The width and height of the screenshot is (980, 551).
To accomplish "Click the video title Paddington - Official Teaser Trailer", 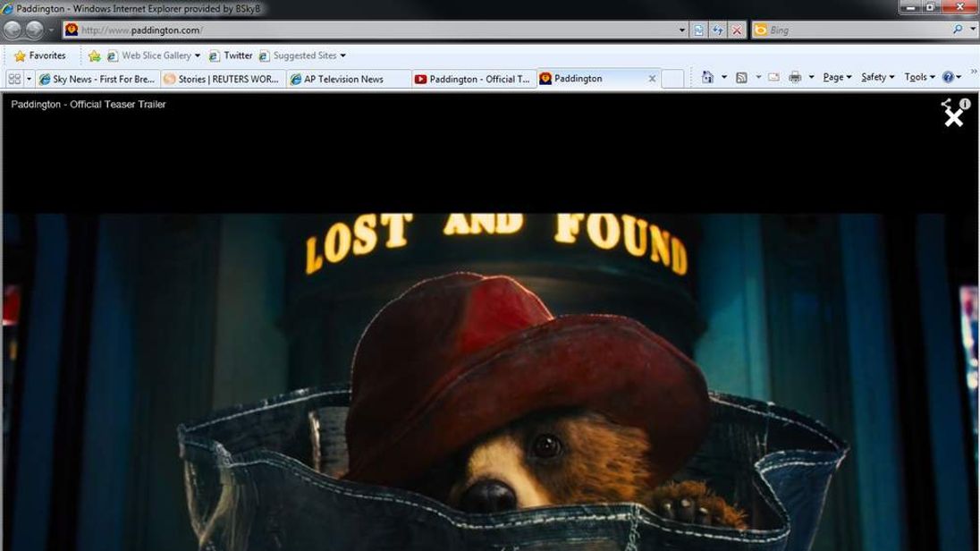I will (89, 105).
